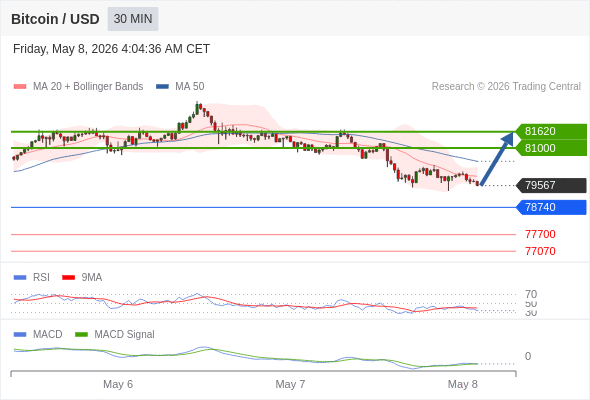Click the RSI legend marker
This screenshot has width=590, height=400.
coord(20,278)
